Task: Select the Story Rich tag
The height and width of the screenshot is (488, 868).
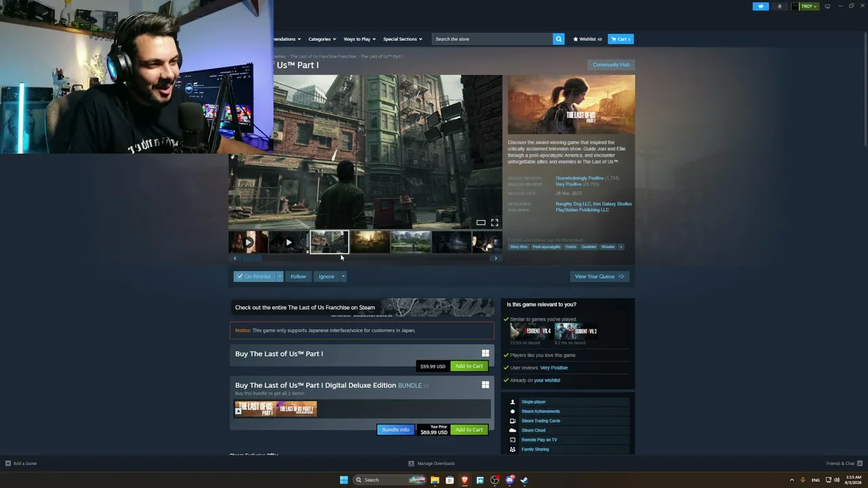Action: pos(519,247)
